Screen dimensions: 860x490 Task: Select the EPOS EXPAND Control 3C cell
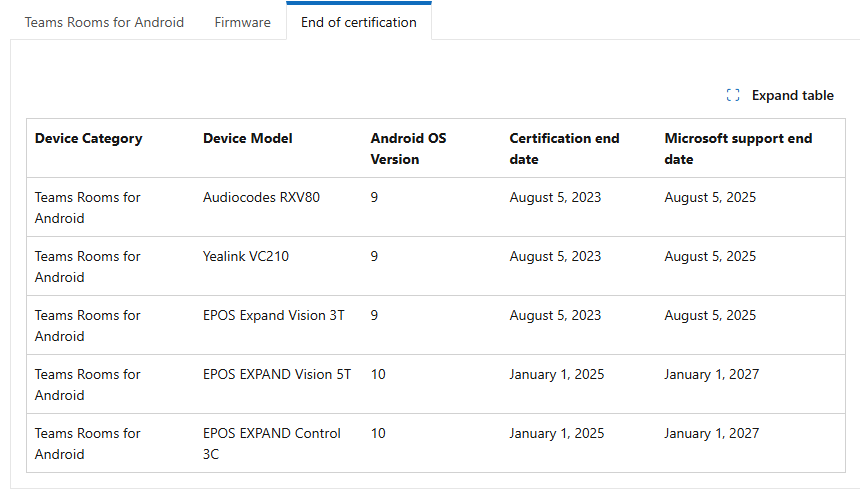pyautogui.click(x=271, y=444)
